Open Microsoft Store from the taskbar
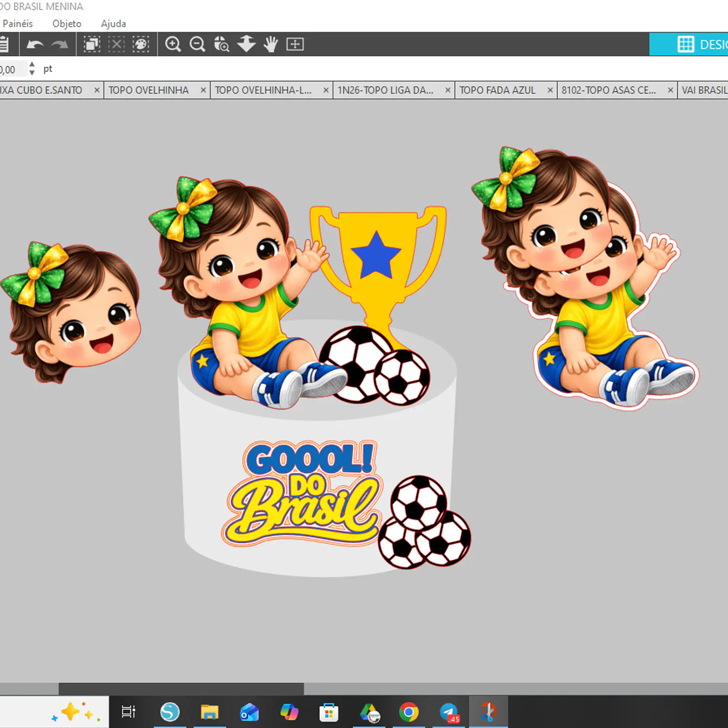The image size is (728, 728). pyautogui.click(x=329, y=712)
